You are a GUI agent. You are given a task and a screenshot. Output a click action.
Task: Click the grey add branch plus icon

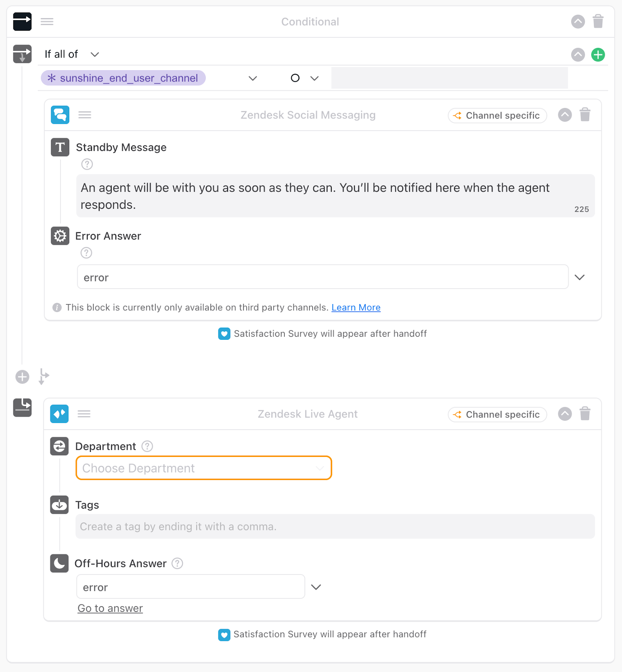click(22, 377)
